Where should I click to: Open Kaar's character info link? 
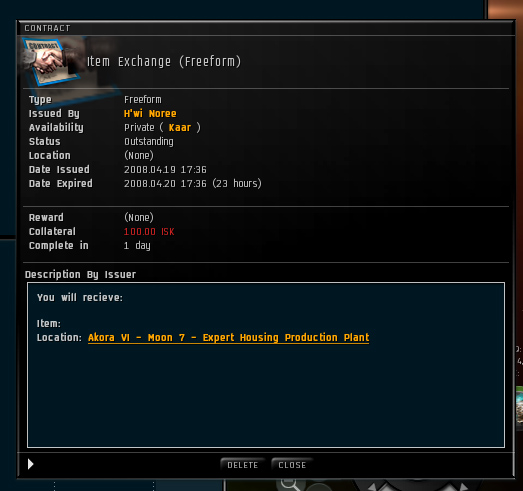180,127
